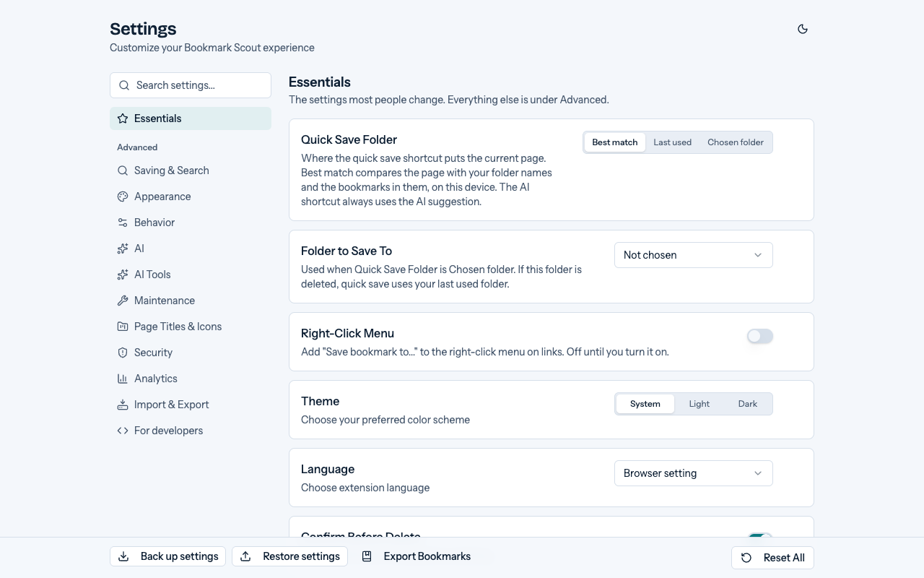This screenshot has height=578, width=924.
Task: Click the Saving & Search magnifier icon
Action: (x=123, y=171)
